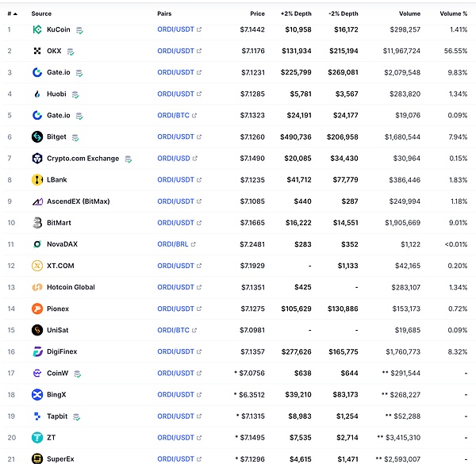Sort table by Source column header
Image resolution: width=476 pixels, height=464 pixels.
41,13
